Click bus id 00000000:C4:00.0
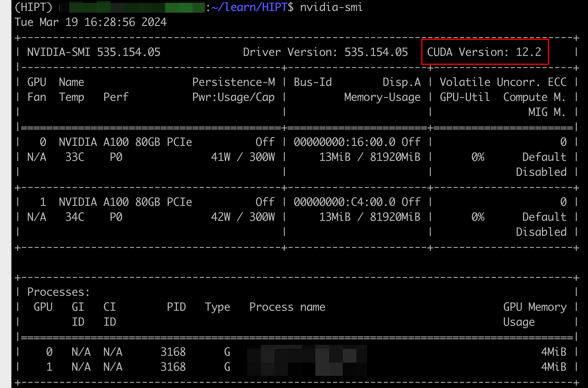The width and height of the screenshot is (588, 388). click(344, 202)
